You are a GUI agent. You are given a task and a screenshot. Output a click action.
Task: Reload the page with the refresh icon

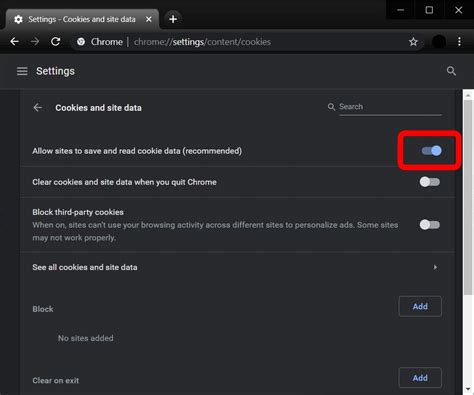[x=55, y=42]
